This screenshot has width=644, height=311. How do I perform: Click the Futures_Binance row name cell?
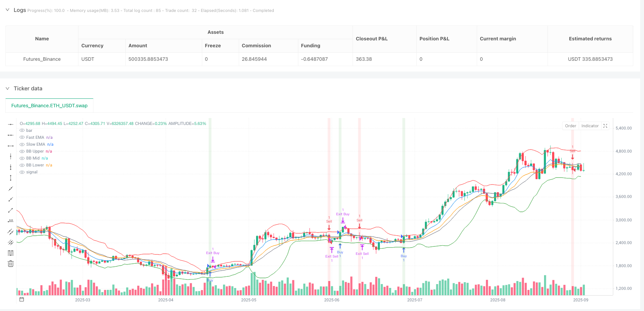pyautogui.click(x=42, y=59)
